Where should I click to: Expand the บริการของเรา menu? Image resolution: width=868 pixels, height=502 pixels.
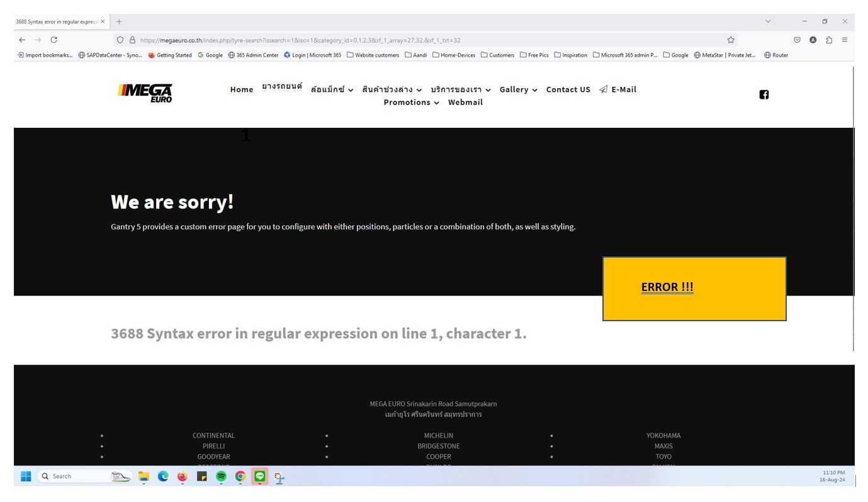460,89
